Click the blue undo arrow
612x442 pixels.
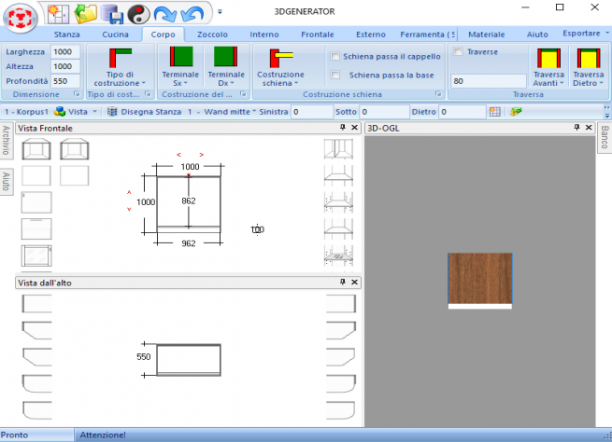192,14
